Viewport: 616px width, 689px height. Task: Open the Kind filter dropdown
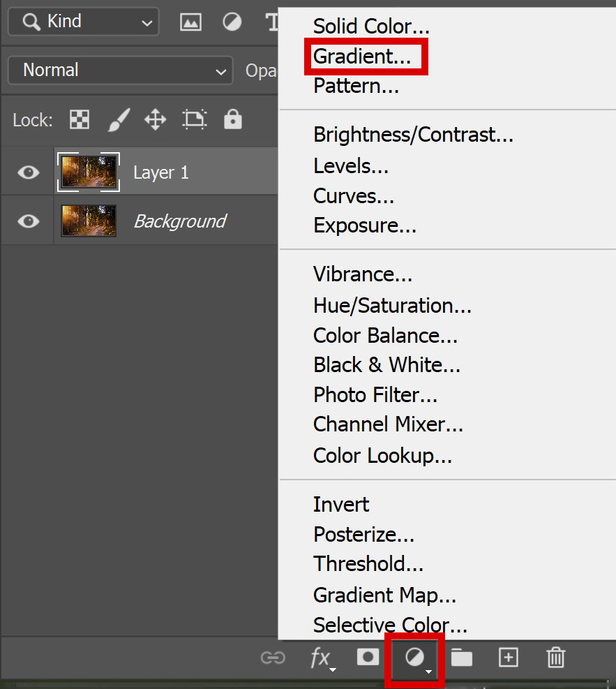click(x=84, y=22)
